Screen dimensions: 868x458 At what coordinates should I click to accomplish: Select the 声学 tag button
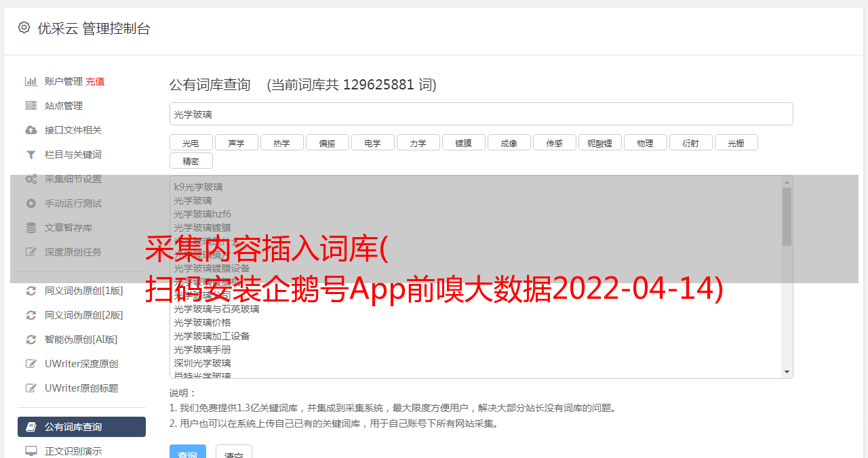pos(236,142)
